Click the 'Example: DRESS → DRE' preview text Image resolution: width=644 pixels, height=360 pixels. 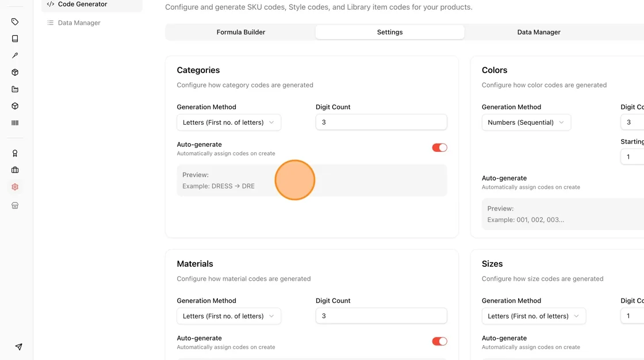[218, 186]
